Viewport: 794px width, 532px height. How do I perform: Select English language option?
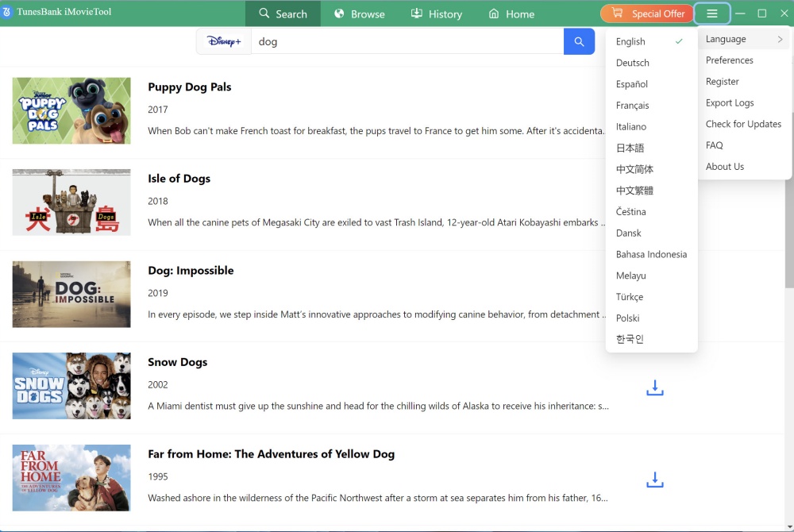click(631, 41)
